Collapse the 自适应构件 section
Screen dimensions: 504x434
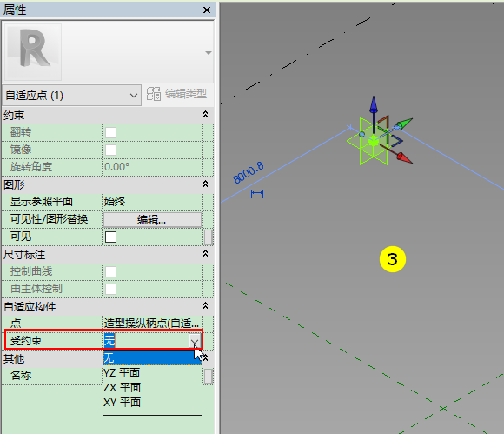pyautogui.click(x=205, y=305)
